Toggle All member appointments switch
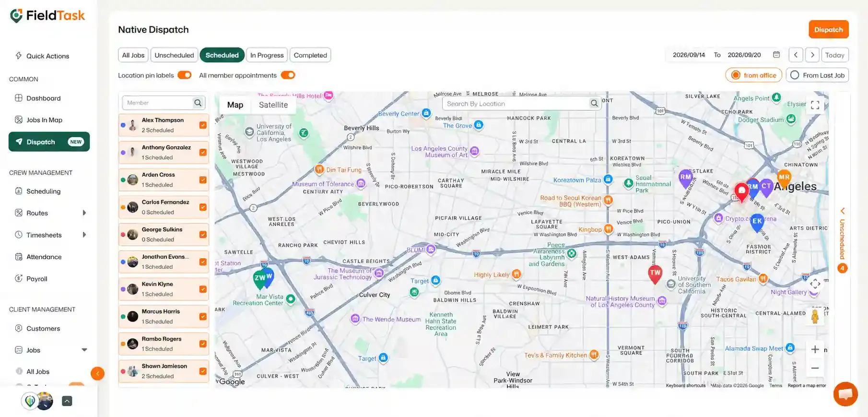 click(x=288, y=75)
